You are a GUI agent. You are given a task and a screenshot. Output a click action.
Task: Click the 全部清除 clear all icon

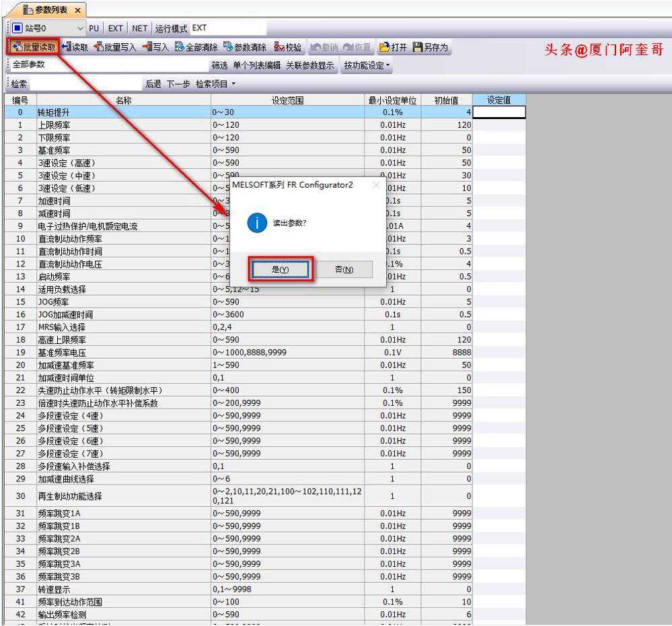[196, 47]
